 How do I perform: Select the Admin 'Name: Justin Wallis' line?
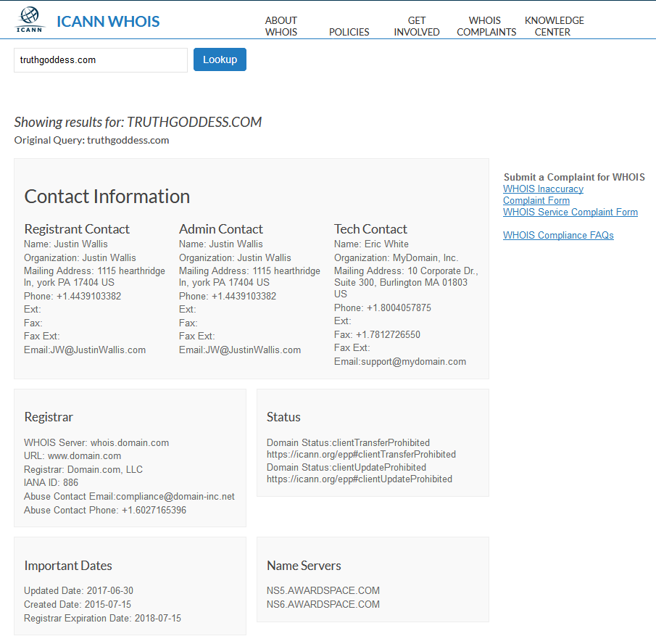pos(221,244)
